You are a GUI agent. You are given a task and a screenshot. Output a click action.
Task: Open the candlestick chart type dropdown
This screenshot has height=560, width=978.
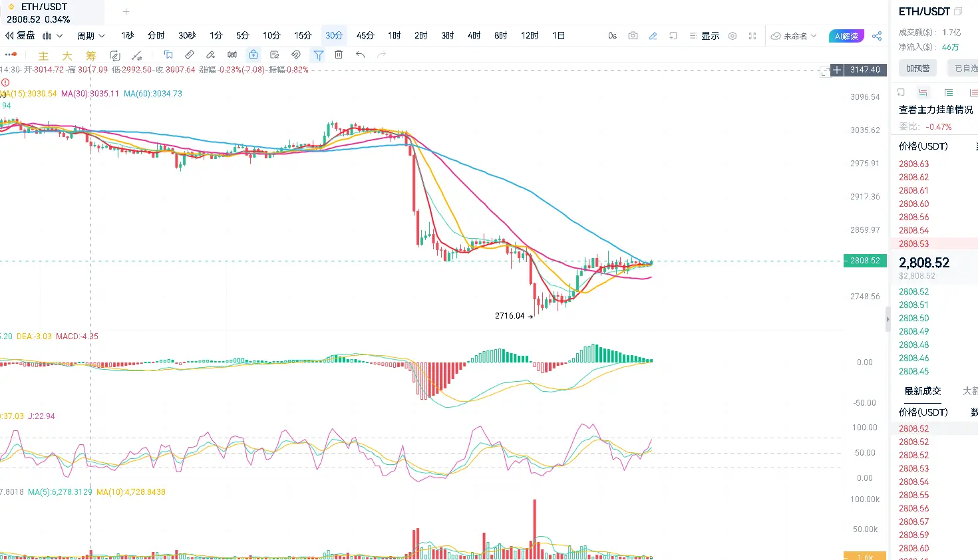(x=53, y=36)
